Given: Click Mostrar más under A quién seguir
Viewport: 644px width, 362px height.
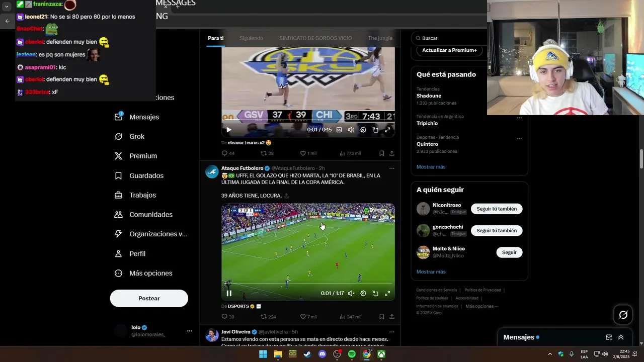Looking at the screenshot, I should [431, 272].
